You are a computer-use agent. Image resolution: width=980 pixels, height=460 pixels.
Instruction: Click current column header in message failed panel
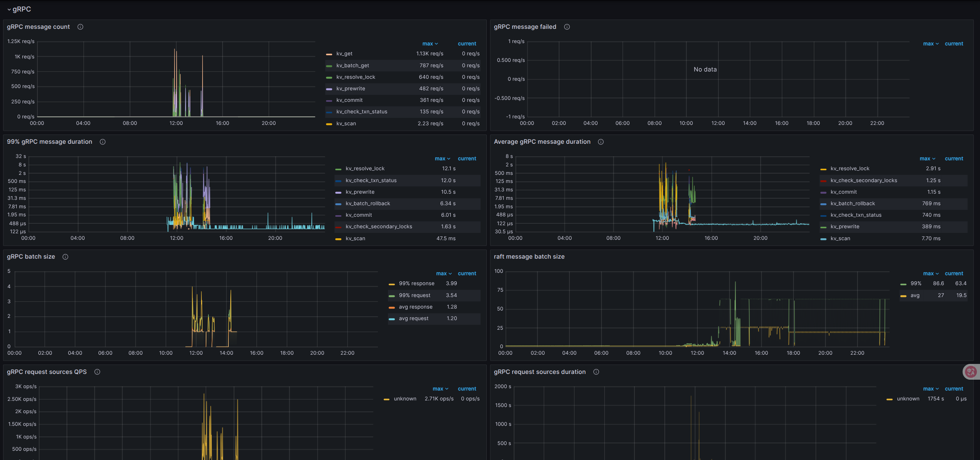[953, 44]
